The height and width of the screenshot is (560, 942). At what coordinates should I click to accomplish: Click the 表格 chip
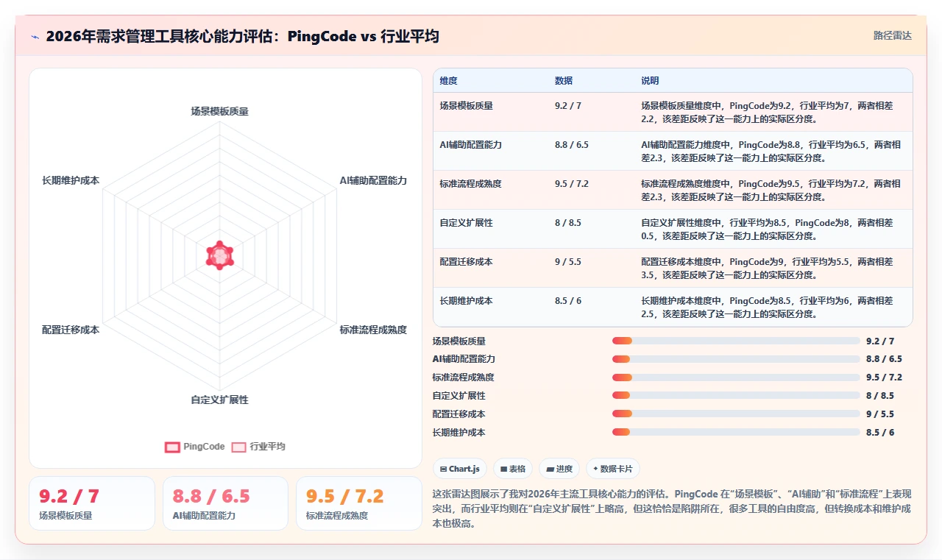513,469
